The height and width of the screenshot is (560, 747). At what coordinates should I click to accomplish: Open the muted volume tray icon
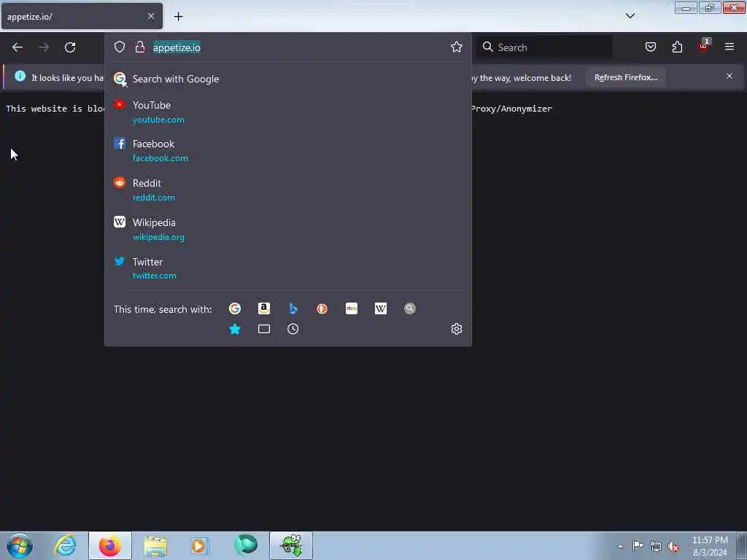coord(673,547)
